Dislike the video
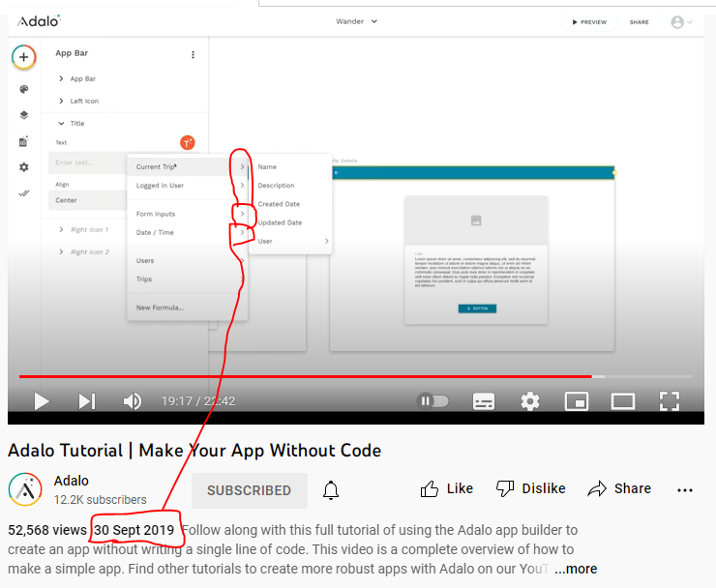Image resolution: width=716 pixels, height=588 pixels. pyautogui.click(x=530, y=489)
